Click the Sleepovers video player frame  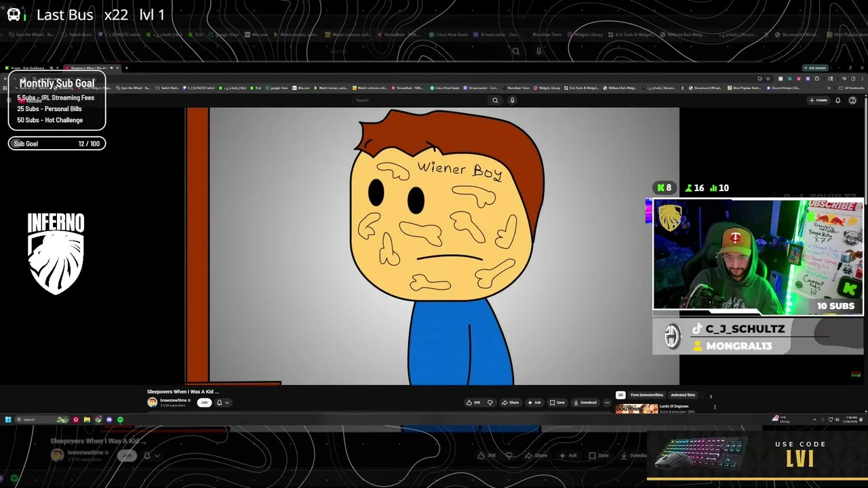(x=432, y=246)
